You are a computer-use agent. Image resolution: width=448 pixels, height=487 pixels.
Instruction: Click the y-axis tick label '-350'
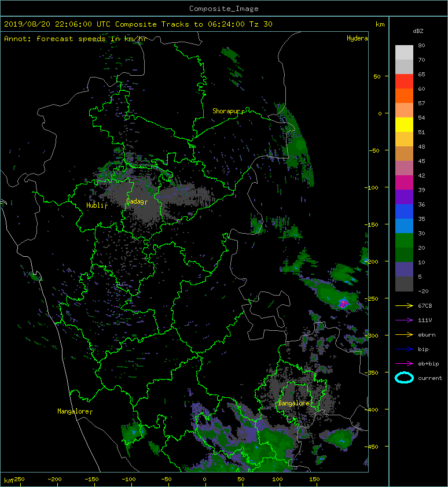pos(371,372)
